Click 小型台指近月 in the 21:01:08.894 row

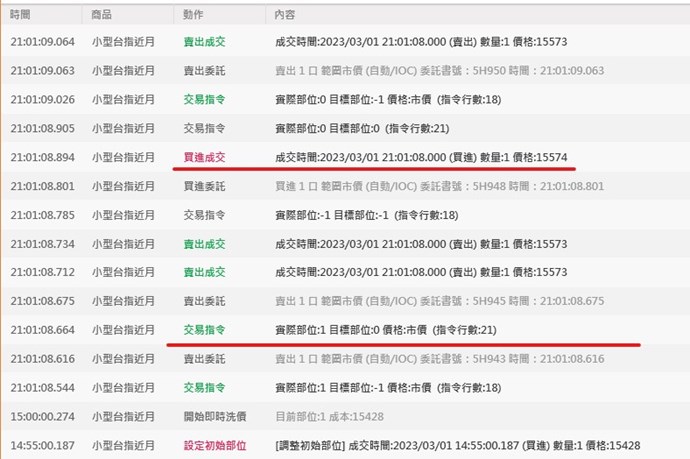124,157
